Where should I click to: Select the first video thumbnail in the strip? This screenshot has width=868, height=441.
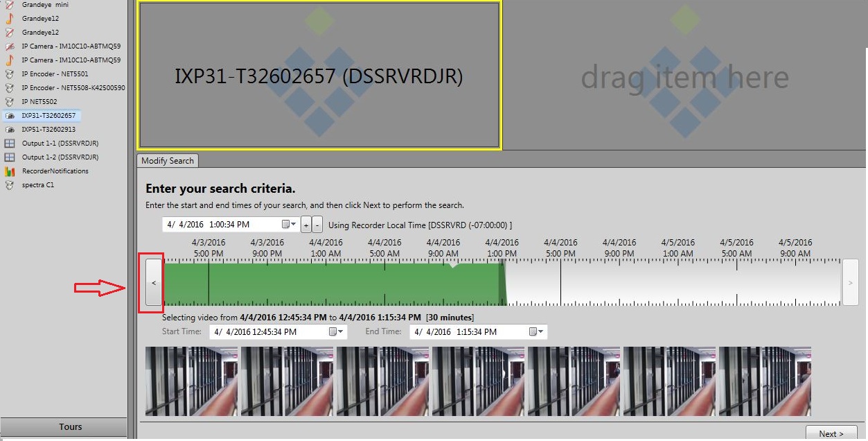click(191, 381)
